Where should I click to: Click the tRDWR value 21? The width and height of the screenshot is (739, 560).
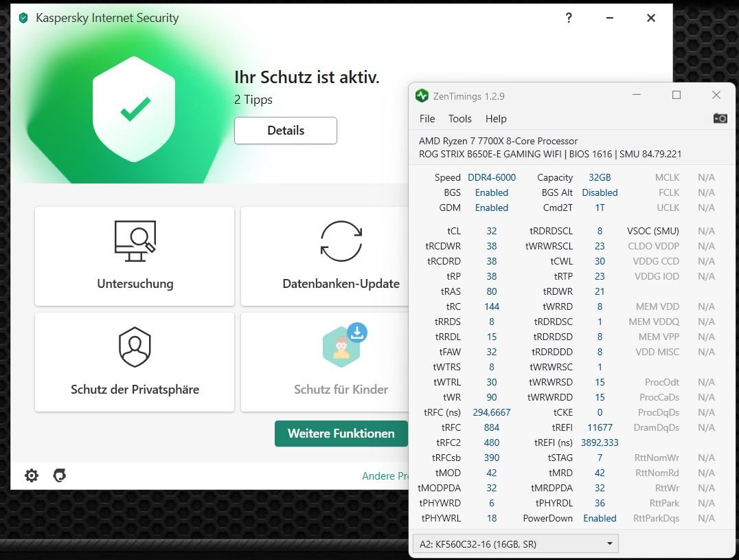click(600, 291)
